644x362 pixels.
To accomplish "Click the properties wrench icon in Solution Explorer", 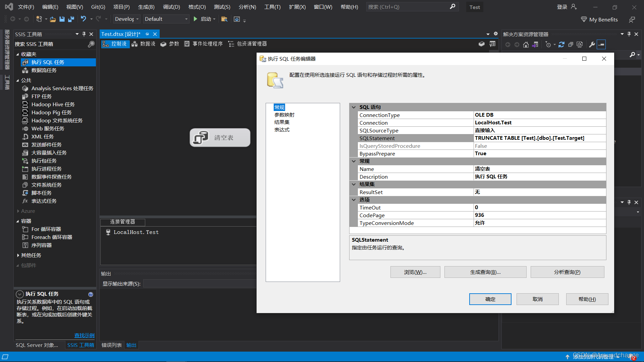I will (592, 45).
